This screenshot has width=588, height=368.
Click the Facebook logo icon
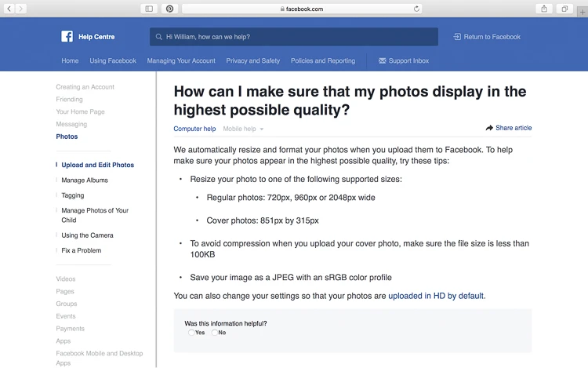pos(67,36)
